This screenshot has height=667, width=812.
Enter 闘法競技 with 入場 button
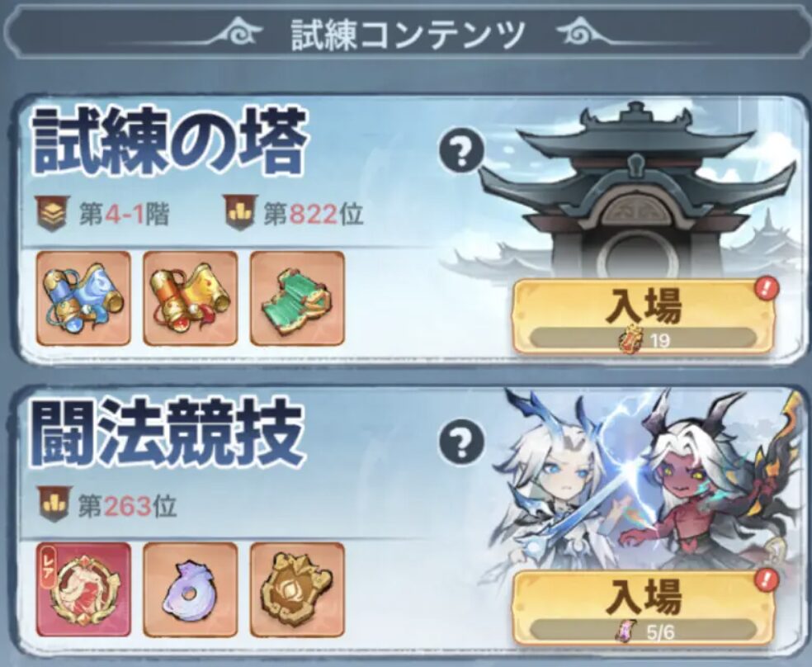(644, 608)
